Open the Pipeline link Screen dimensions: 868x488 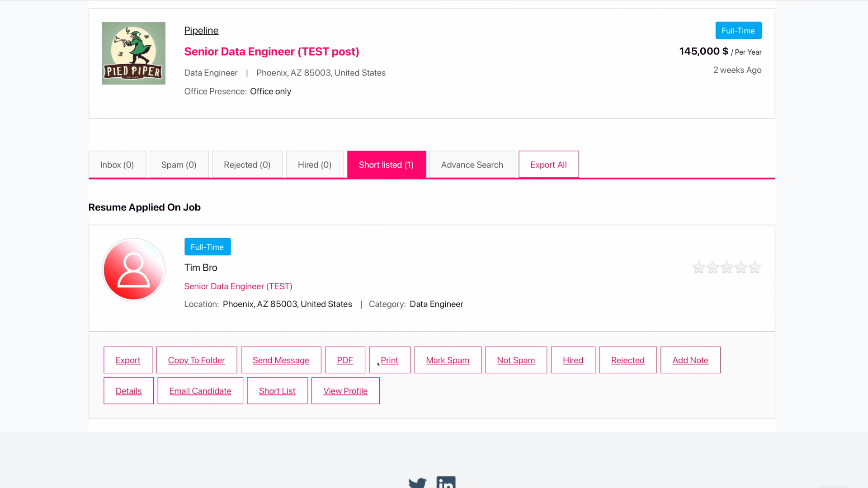coord(201,31)
